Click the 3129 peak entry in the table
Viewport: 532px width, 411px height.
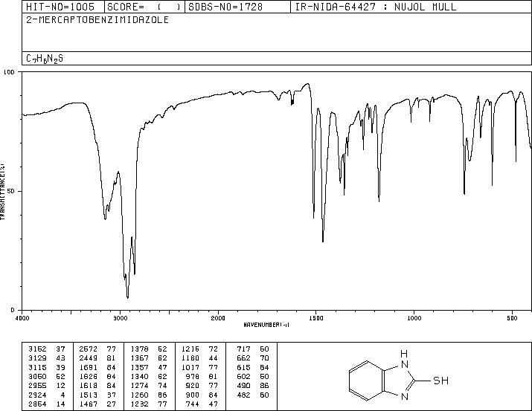(x=37, y=358)
